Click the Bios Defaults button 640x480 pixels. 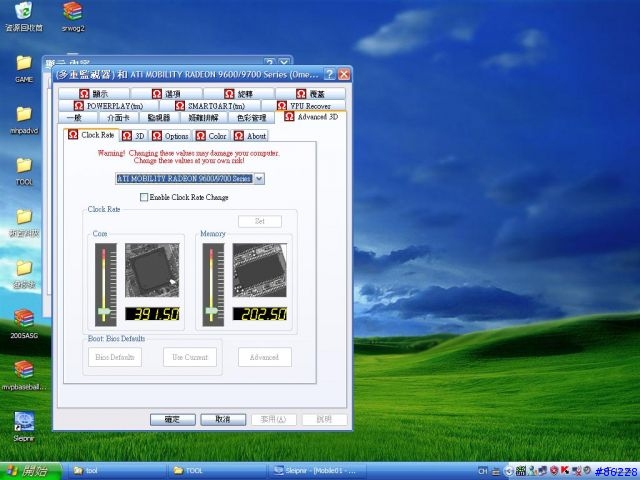(115, 357)
